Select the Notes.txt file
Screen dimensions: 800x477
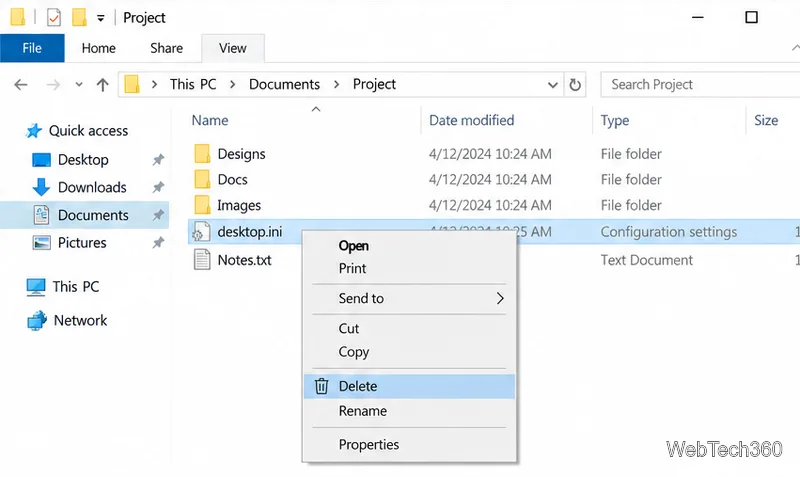(x=244, y=260)
